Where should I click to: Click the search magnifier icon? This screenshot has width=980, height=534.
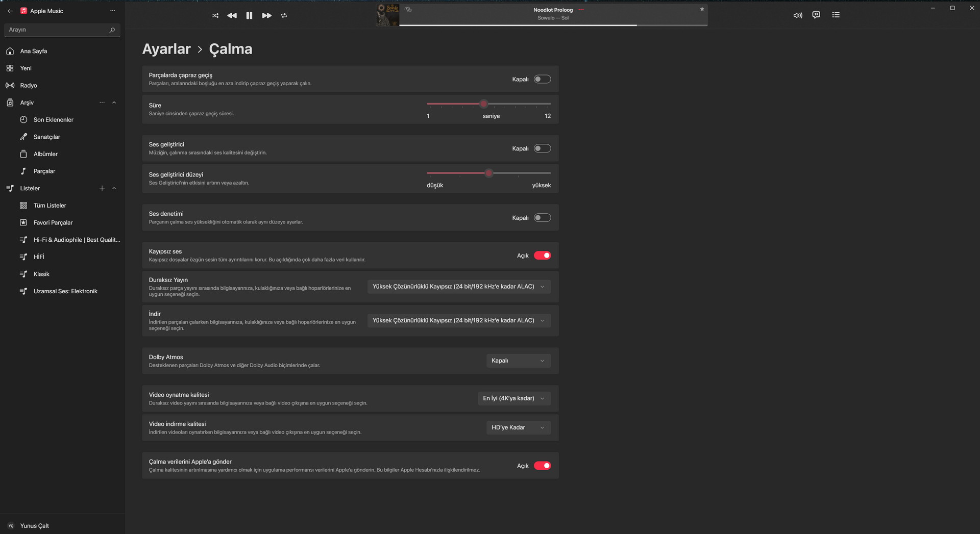[x=112, y=30]
